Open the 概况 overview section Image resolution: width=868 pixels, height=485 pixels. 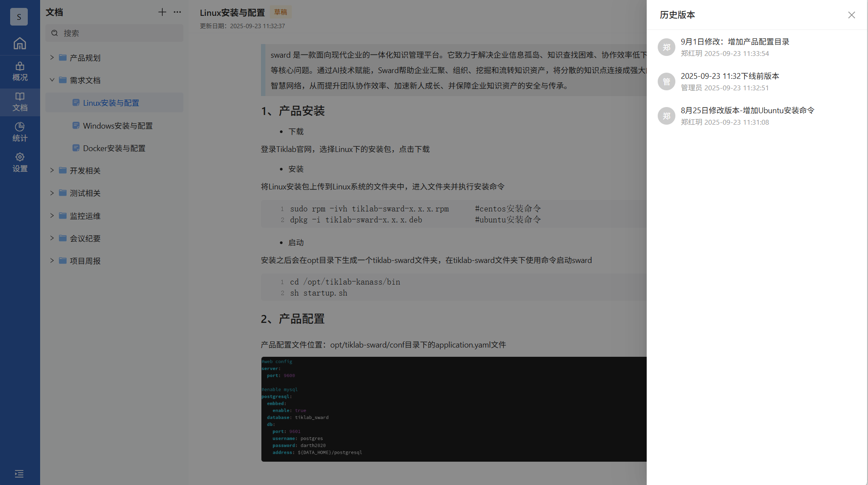tap(20, 72)
